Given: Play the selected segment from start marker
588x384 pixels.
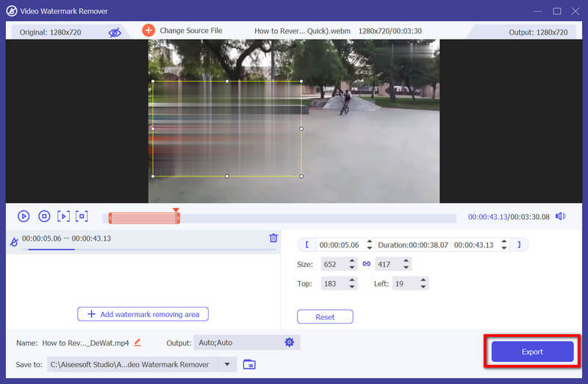Looking at the screenshot, I should point(63,216).
